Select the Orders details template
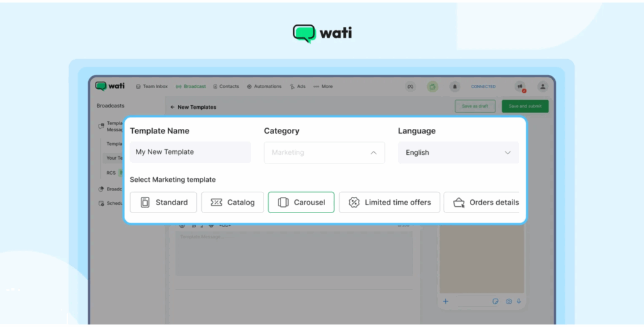The width and height of the screenshot is (644, 327). click(481, 202)
